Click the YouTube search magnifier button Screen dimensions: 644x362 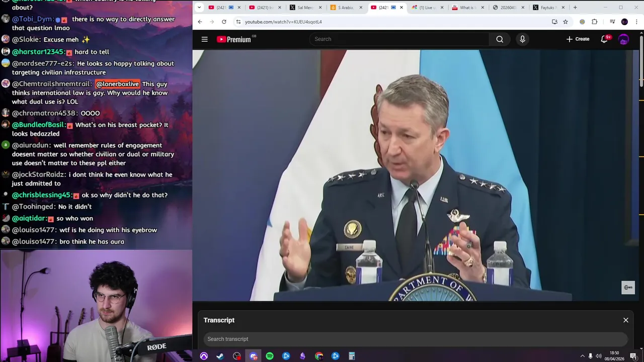(500, 39)
